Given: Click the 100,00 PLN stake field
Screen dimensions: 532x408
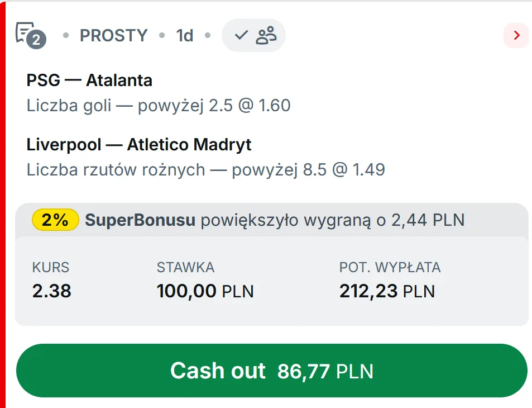Looking at the screenshot, I should tap(205, 291).
